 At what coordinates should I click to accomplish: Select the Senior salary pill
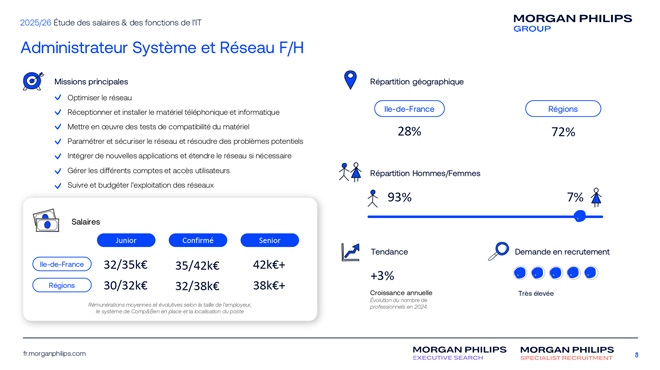click(270, 240)
